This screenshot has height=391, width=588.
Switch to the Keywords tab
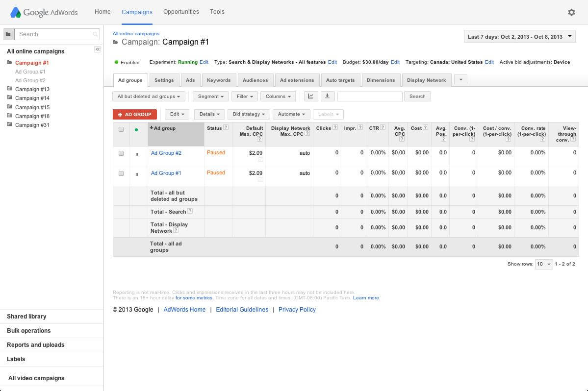click(219, 80)
